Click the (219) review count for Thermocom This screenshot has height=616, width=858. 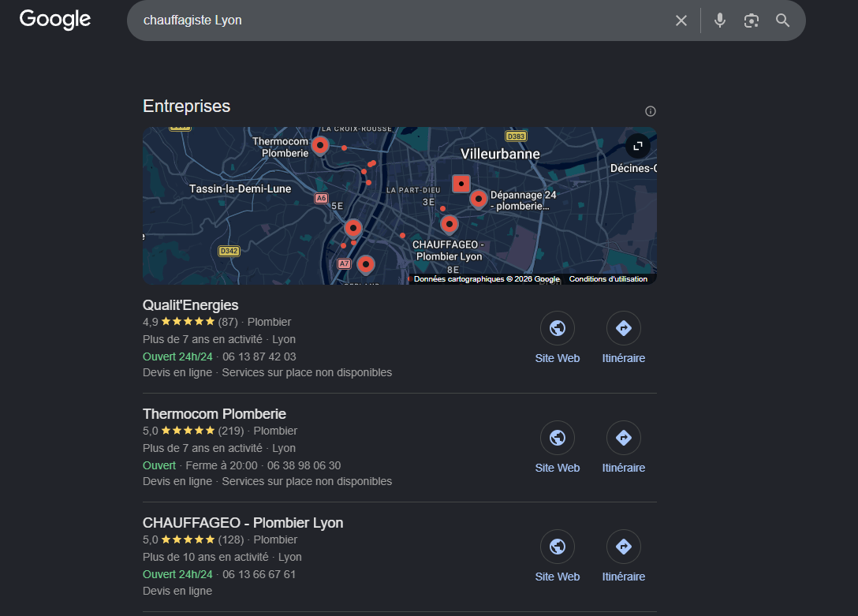click(x=231, y=431)
